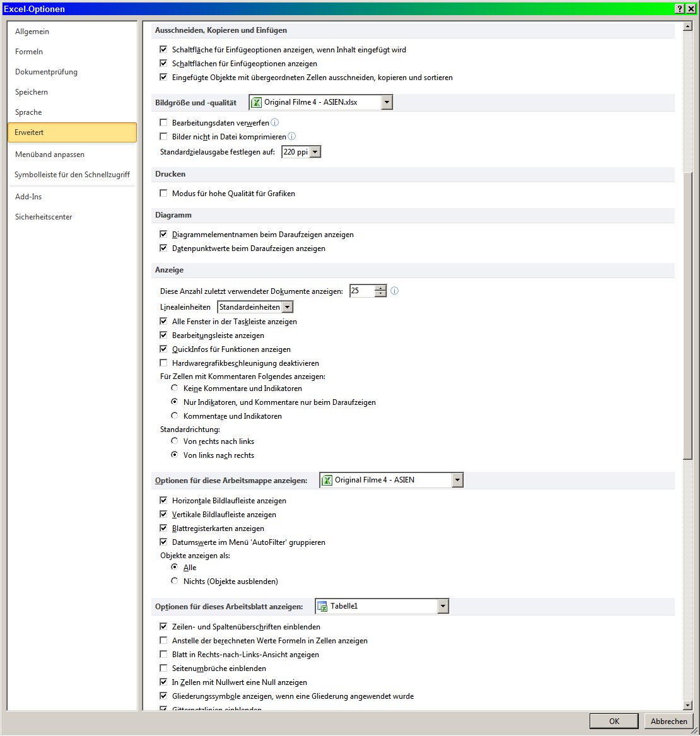Click info icon beside Bilder nicht komprimieren
Image resolution: width=700 pixels, height=736 pixels.
pyautogui.click(x=291, y=137)
